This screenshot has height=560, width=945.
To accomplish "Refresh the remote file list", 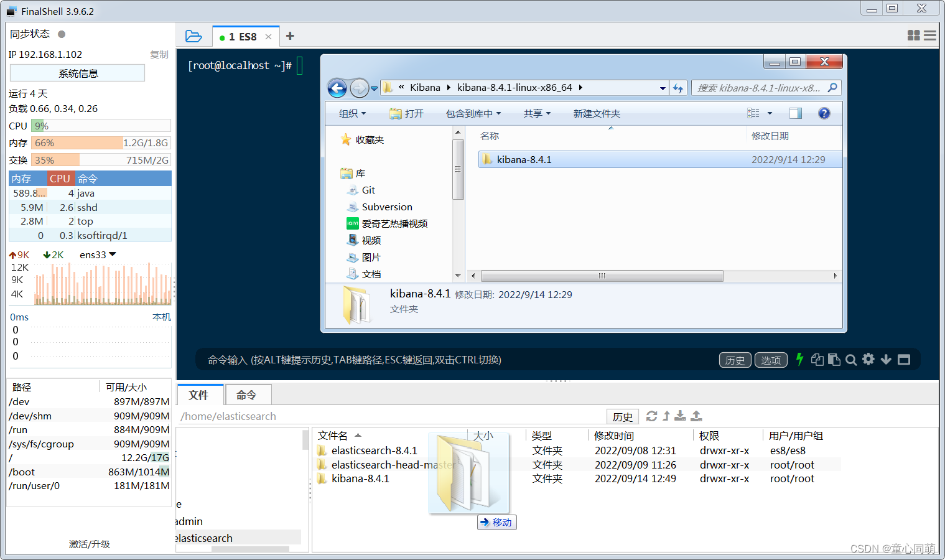I will tap(651, 416).
